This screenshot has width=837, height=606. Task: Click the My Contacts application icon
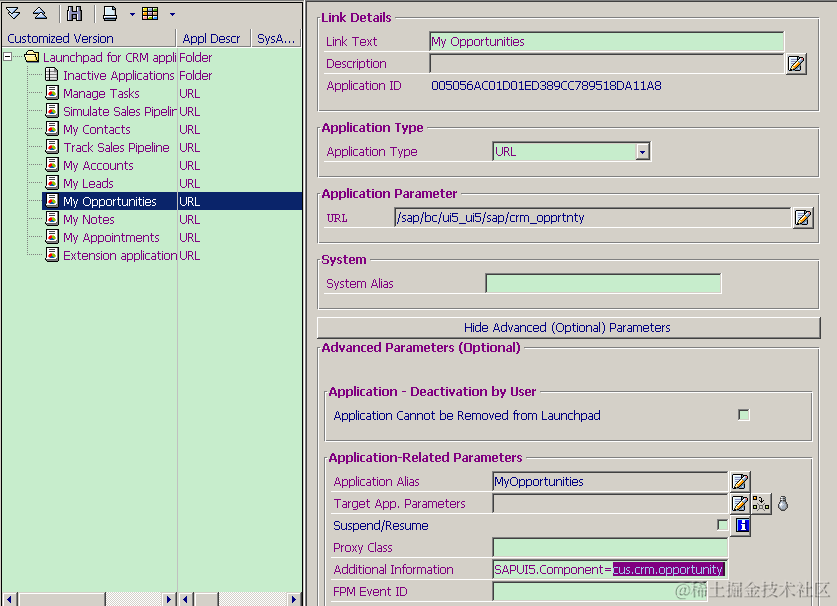click(52, 129)
